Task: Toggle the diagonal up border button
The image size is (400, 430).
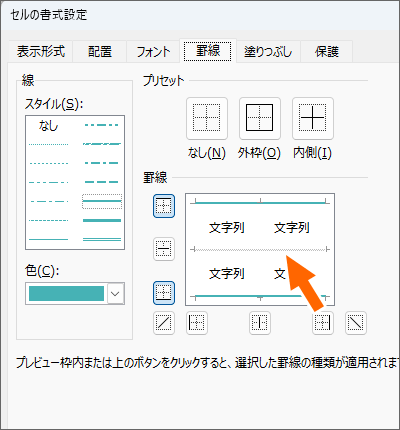Action: [164, 323]
